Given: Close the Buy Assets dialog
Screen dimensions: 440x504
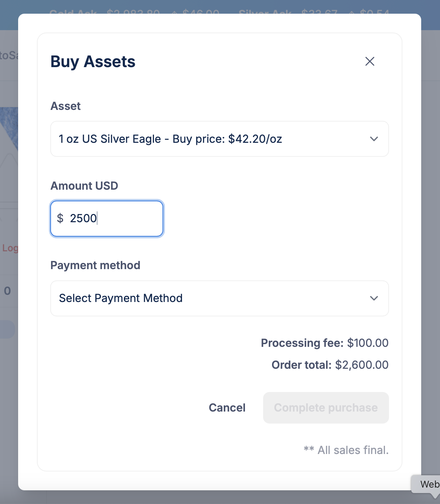Looking at the screenshot, I should coord(370,62).
